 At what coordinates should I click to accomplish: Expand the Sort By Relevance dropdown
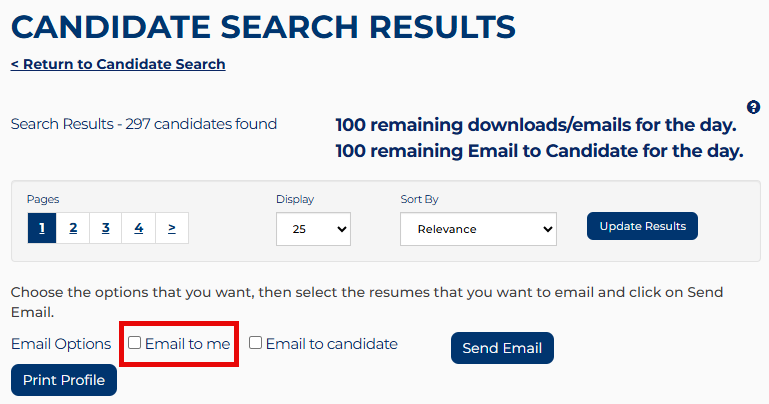coord(478,229)
